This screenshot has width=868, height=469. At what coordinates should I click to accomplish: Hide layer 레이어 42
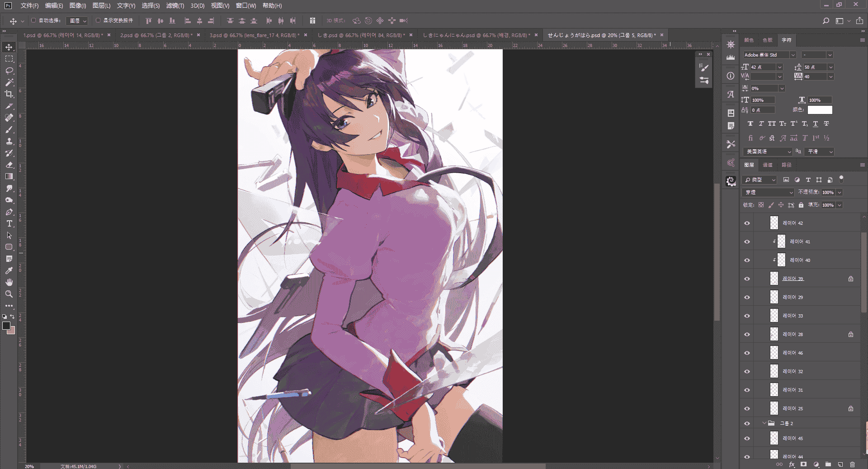tap(747, 223)
